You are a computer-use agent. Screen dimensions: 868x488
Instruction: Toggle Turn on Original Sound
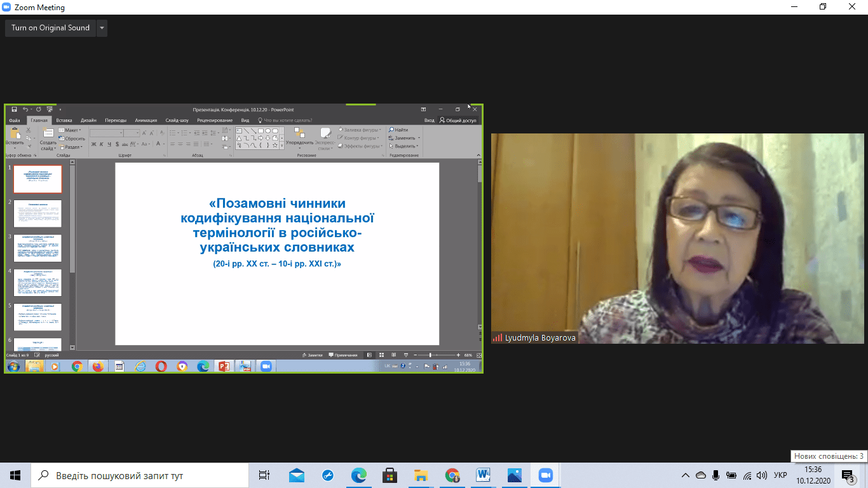50,28
